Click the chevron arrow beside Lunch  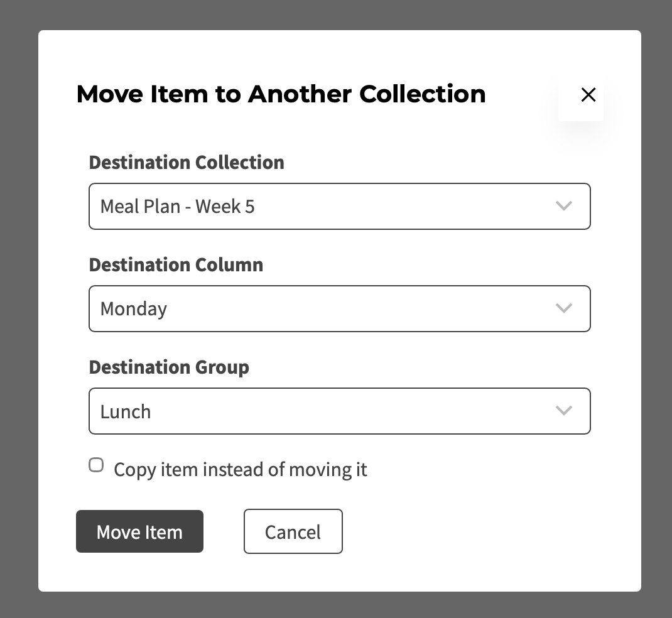563,411
